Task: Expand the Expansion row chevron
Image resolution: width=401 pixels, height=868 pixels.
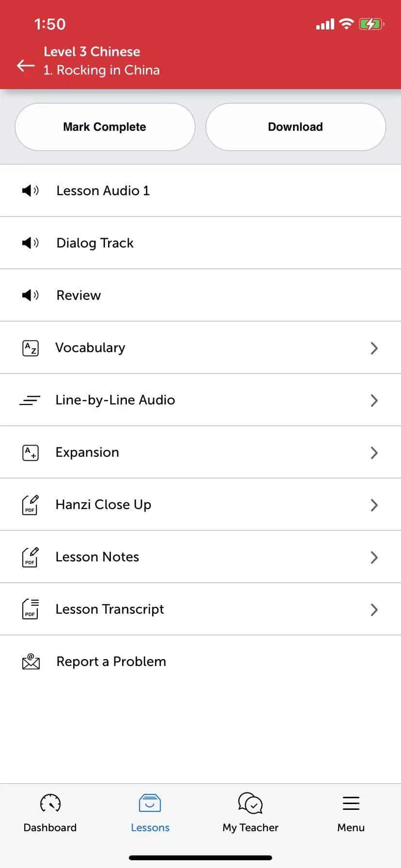Action: 374,452
